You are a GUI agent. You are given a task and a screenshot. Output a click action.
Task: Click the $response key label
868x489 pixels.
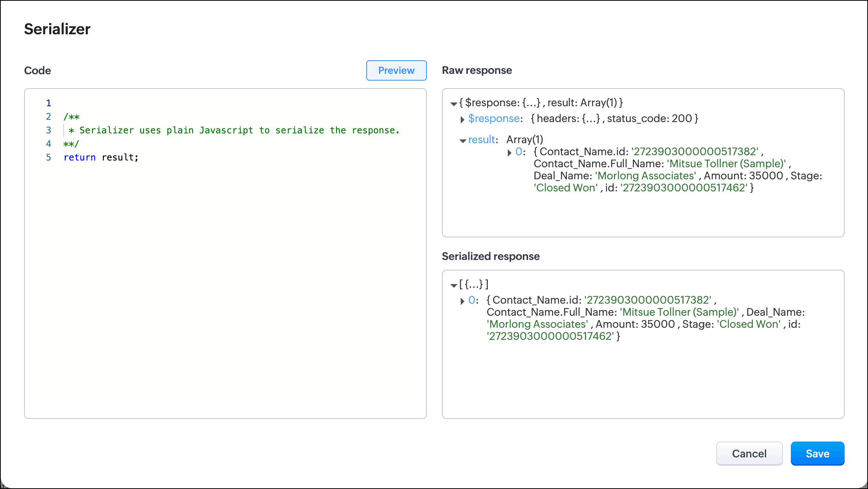(494, 119)
